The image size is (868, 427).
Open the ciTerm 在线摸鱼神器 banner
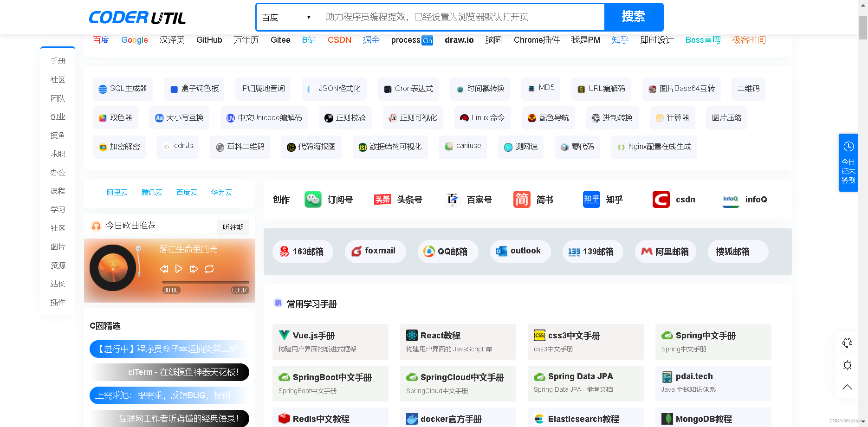click(x=169, y=372)
